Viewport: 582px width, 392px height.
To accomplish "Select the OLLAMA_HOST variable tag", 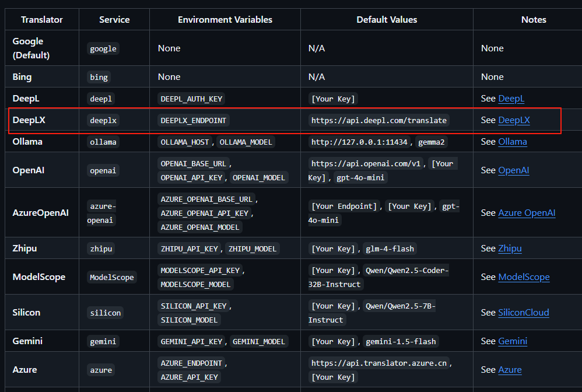I will [x=184, y=142].
